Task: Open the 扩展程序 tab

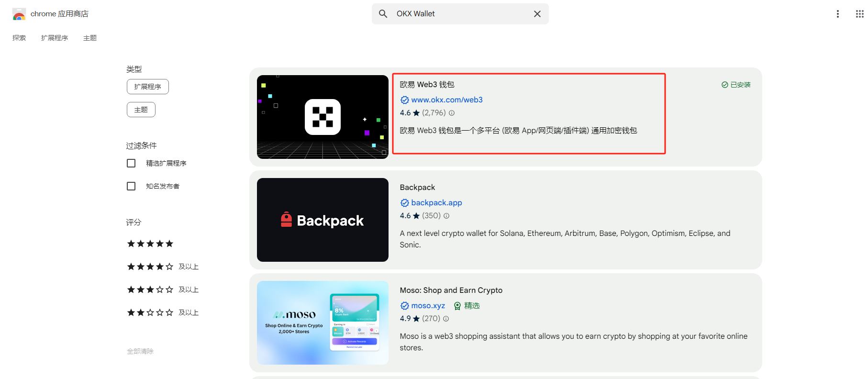Action: (x=55, y=38)
